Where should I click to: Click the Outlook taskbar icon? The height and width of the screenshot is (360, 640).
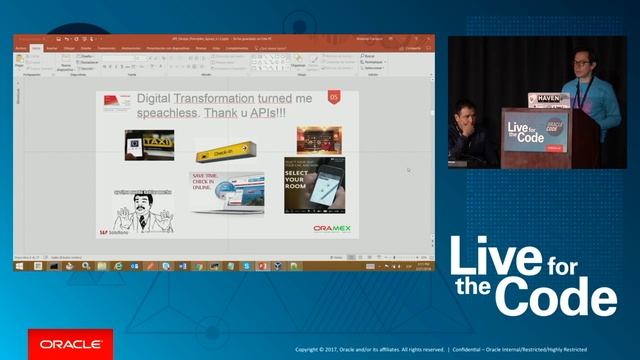click(134, 266)
